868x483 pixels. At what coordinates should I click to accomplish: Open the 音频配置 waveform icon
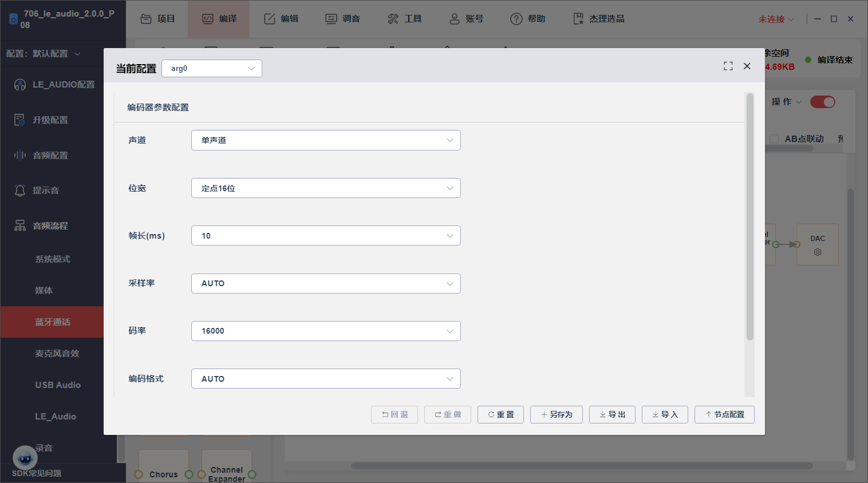point(20,155)
